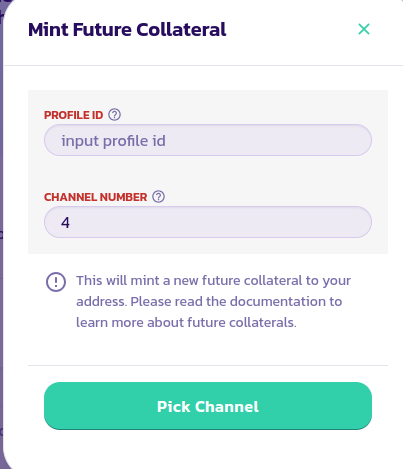The width and height of the screenshot is (403, 469).
Task: Open the Channel Number help tooltip icon
Action: (x=158, y=197)
